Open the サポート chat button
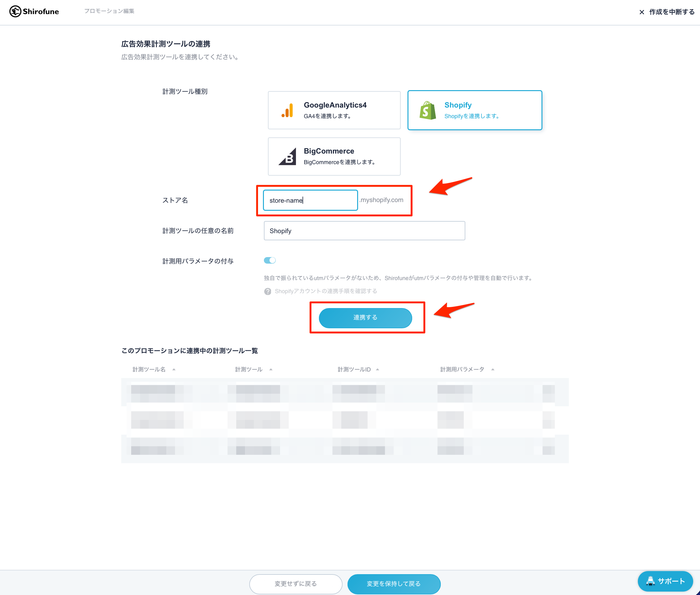The height and width of the screenshot is (595, 700). point(665,581)
